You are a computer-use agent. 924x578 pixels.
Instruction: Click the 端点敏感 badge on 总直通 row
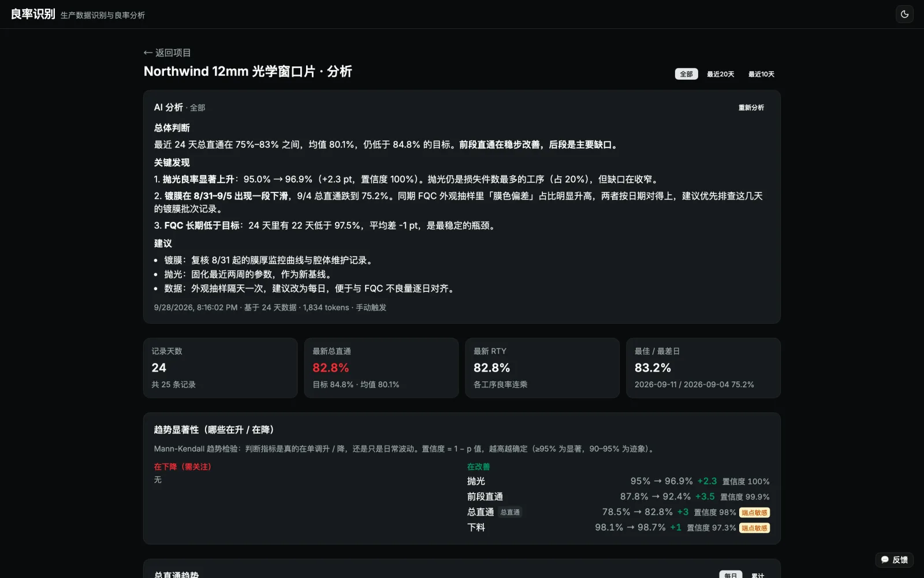pos(754,513)
